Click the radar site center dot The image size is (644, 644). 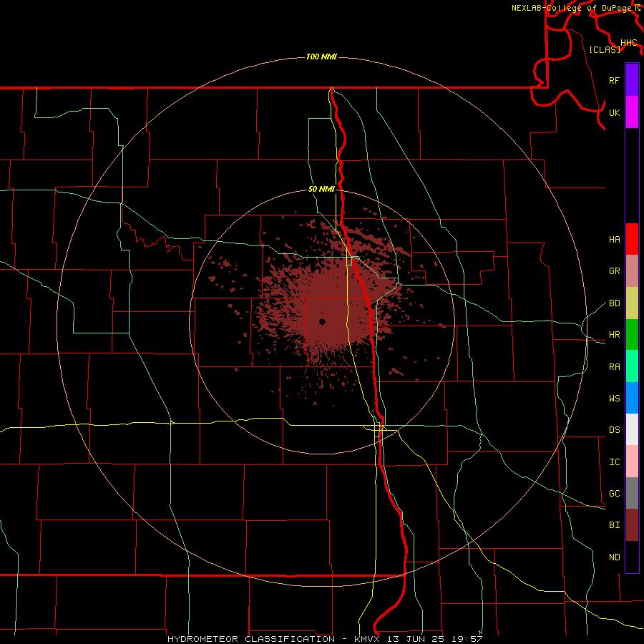click(x=322, y=322)
